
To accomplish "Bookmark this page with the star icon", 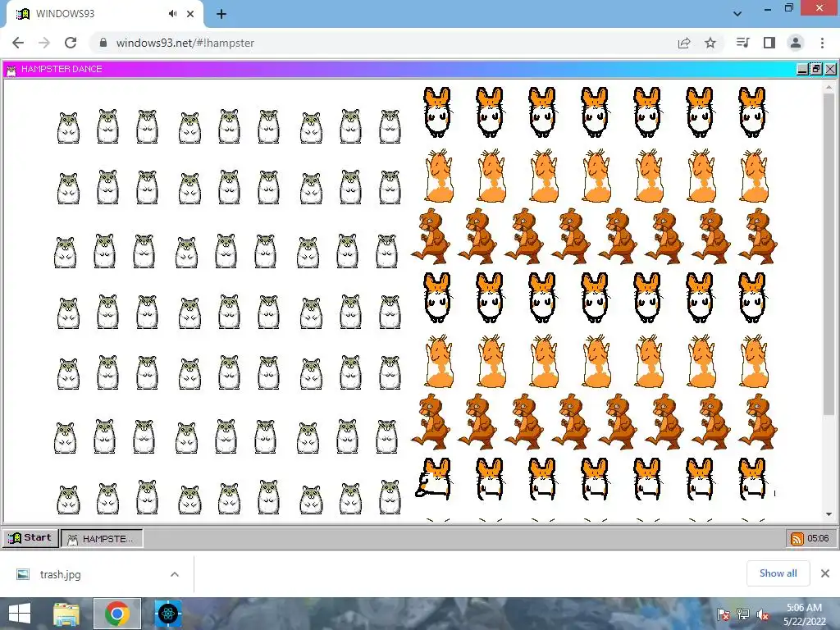I will (710, 43).
